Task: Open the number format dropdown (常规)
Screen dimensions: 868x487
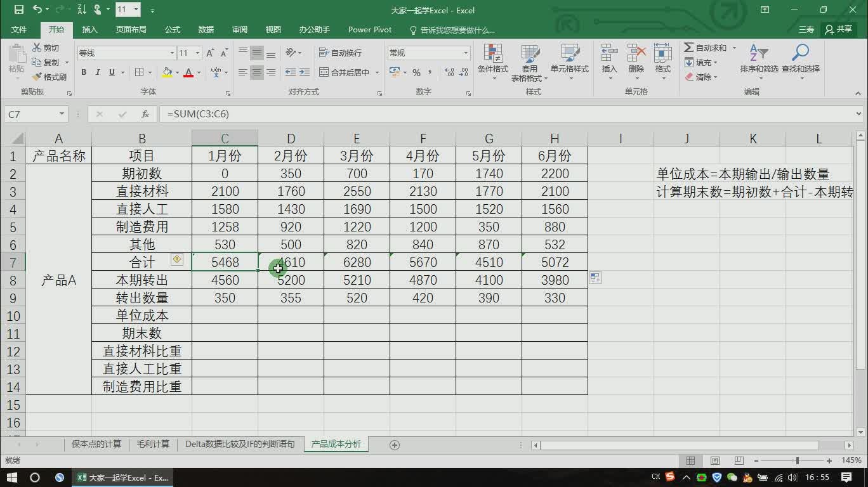Action: tap(466, 53)
